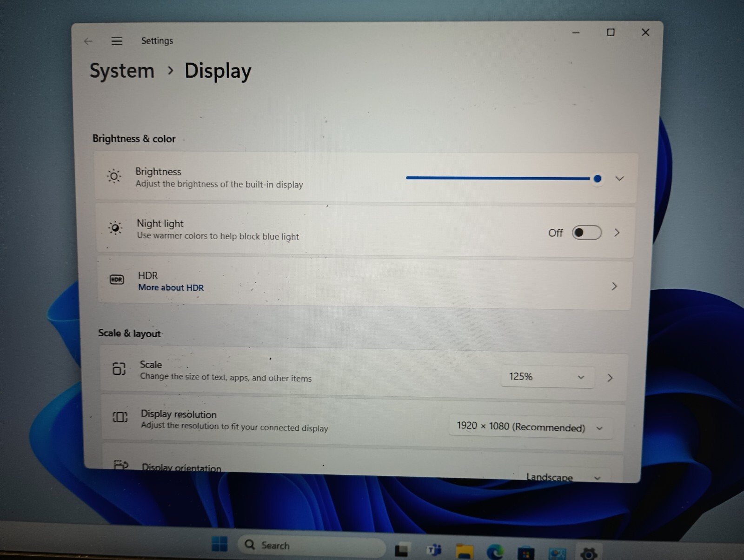Click the HDR row title
This screenshot has width=744, height=560.
[x=148, y=275]
